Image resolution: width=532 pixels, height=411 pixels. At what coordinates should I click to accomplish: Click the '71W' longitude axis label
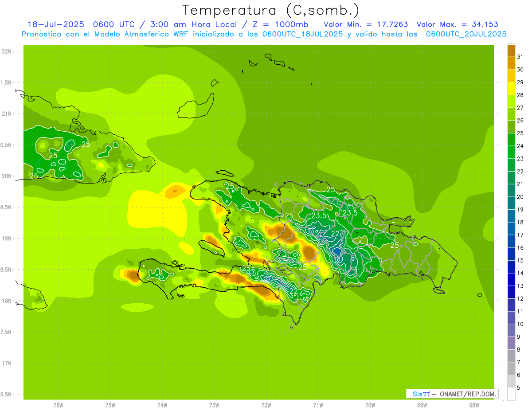click(x=318, y=405)
